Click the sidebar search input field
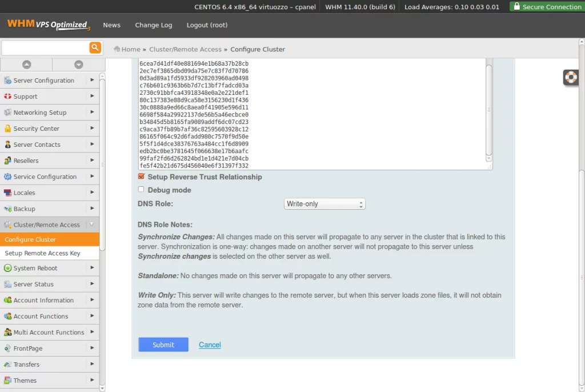Viewport: 585px width, 392px height. (x=45, y=48)
